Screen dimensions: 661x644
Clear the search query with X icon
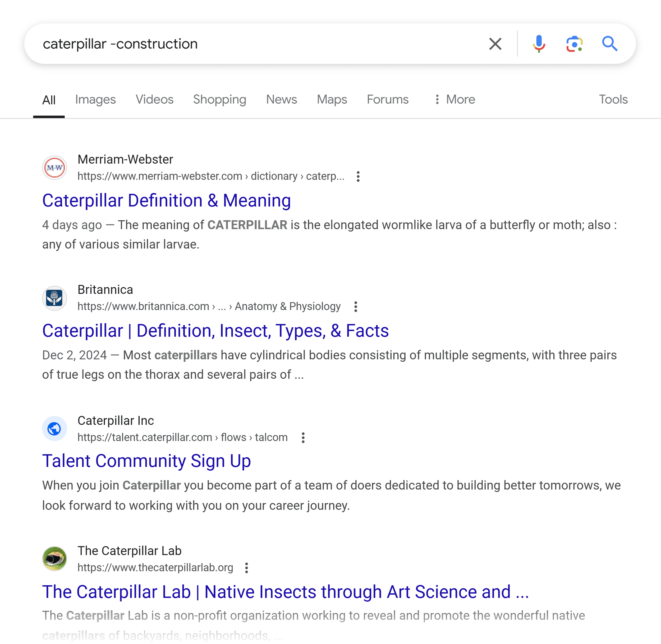tap(495, 44)
